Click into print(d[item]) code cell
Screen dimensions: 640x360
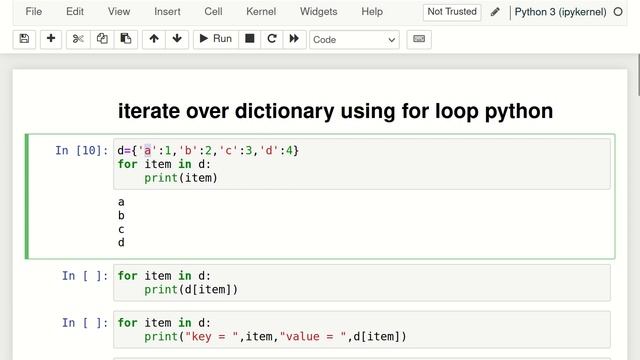coord(362,283)
